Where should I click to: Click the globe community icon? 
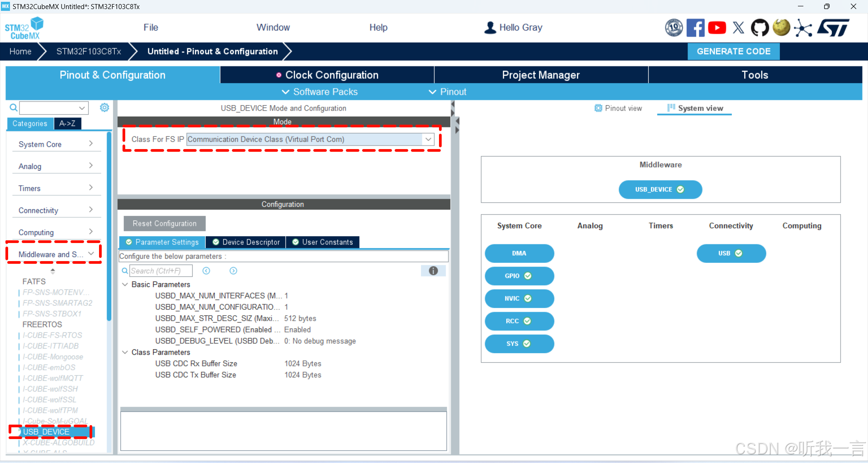pyautogui.click(x=781, y=28)
